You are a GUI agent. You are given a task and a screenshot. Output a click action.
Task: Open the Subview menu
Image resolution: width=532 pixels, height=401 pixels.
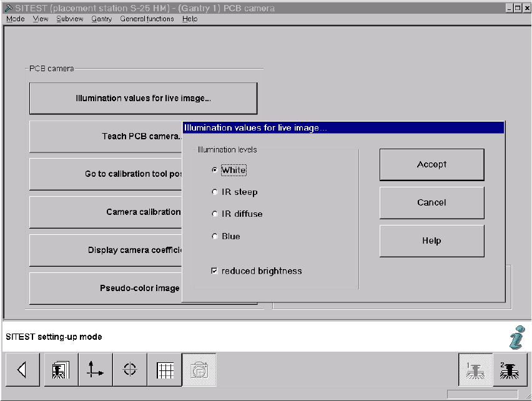pos(69,19)
